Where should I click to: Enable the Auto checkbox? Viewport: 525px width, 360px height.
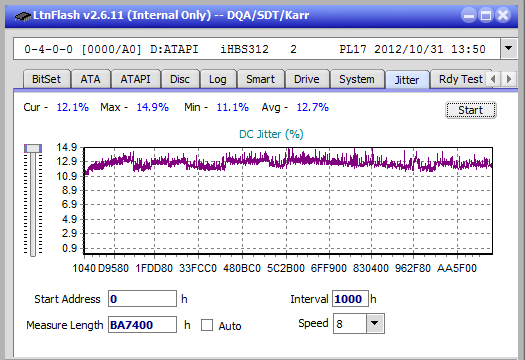207,325
